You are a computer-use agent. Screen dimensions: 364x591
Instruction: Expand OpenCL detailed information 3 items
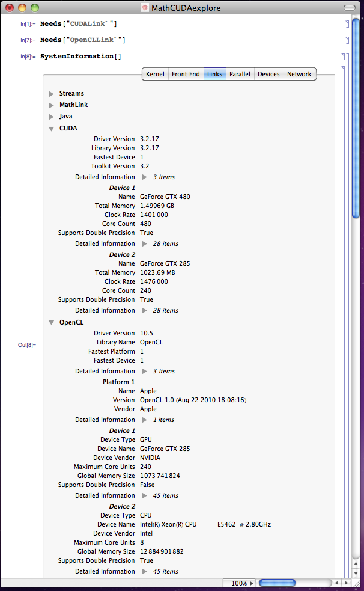tap(145, 372)
